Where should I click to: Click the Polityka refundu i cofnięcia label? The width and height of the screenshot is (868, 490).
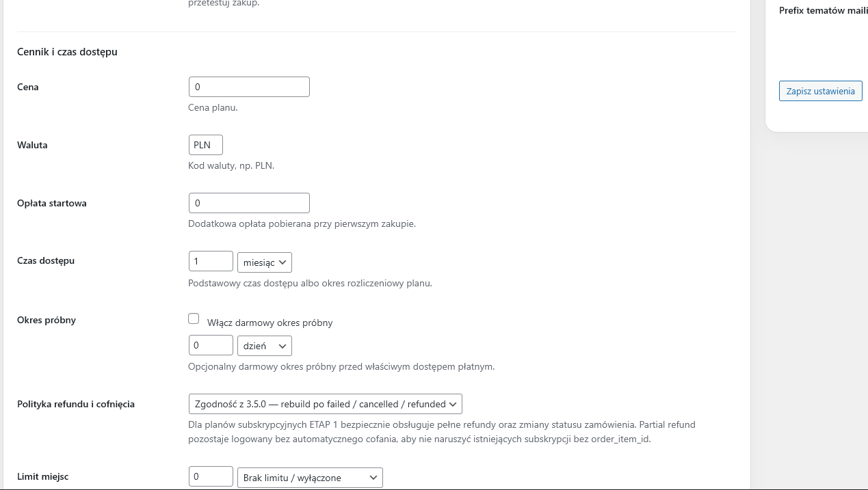pos(76,404)
